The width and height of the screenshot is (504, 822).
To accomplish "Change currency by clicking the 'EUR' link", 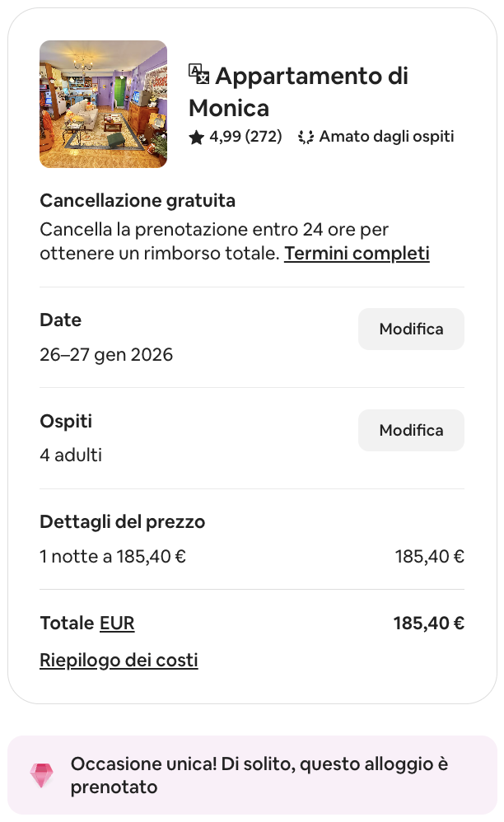I will pos(117,624).
